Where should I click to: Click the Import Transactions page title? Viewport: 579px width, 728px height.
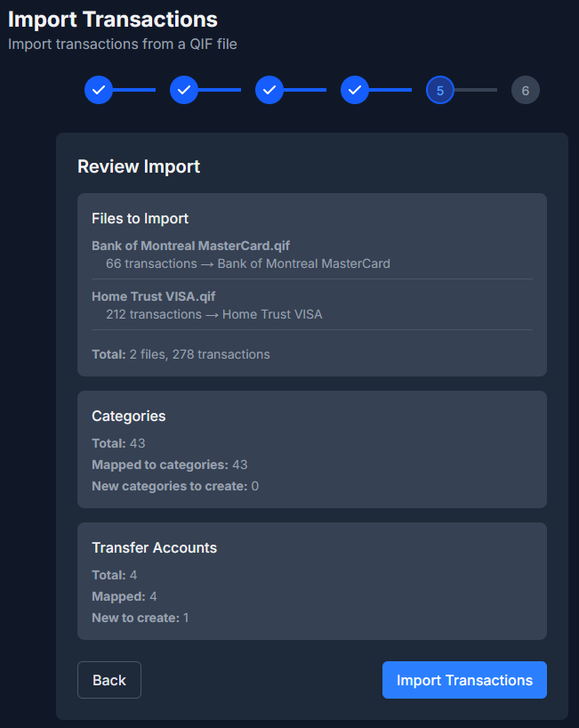pyautogui.click(x=113, y=20)
